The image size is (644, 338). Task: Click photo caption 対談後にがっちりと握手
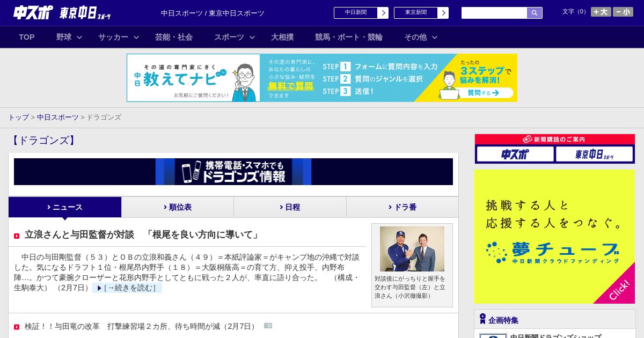point(410,287)
